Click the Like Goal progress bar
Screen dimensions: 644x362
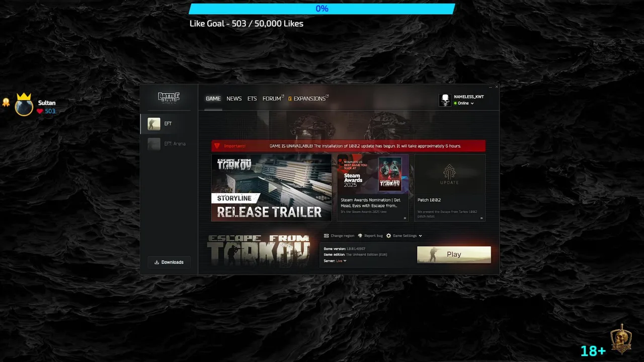click(322, 9)
